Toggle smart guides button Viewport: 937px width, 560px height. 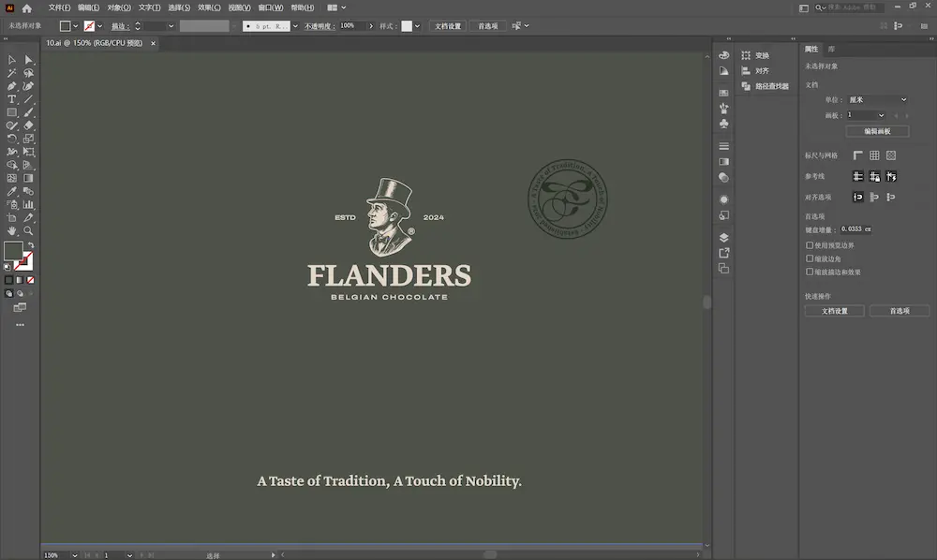(891, 176)
